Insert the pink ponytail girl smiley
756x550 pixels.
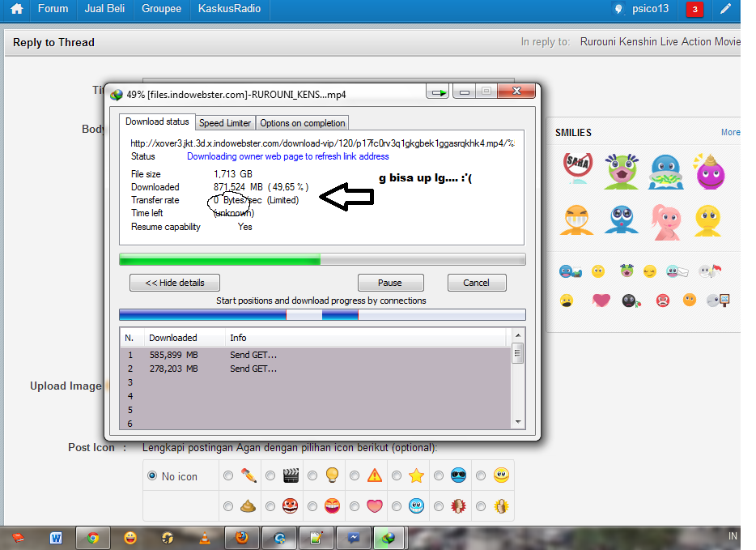[x=666, y=222]
